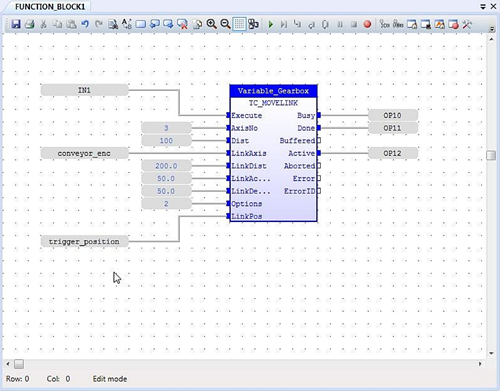The height and width of the screenshot is (391, 500).
Task: Click the find and replace A-B icon
Action: 127,24
